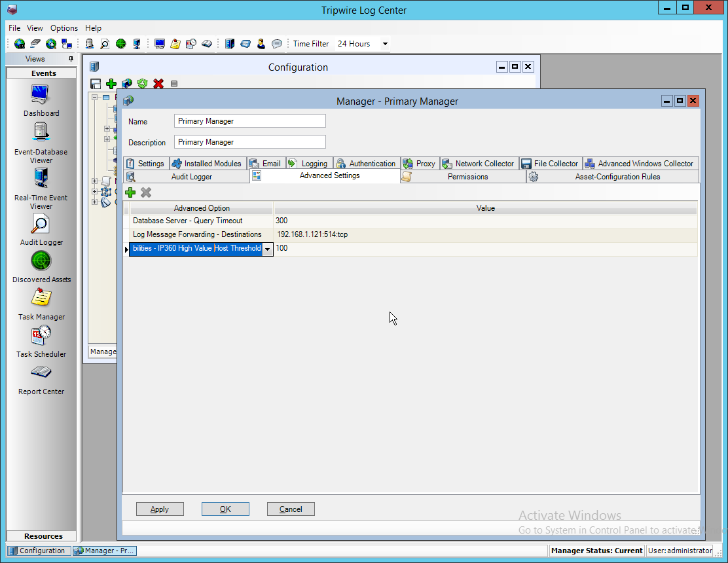This screenshot has width=728, height=563.
Task: Click the yellow notepad icon in the main toolbar
Action: click(x=175, y=44)
